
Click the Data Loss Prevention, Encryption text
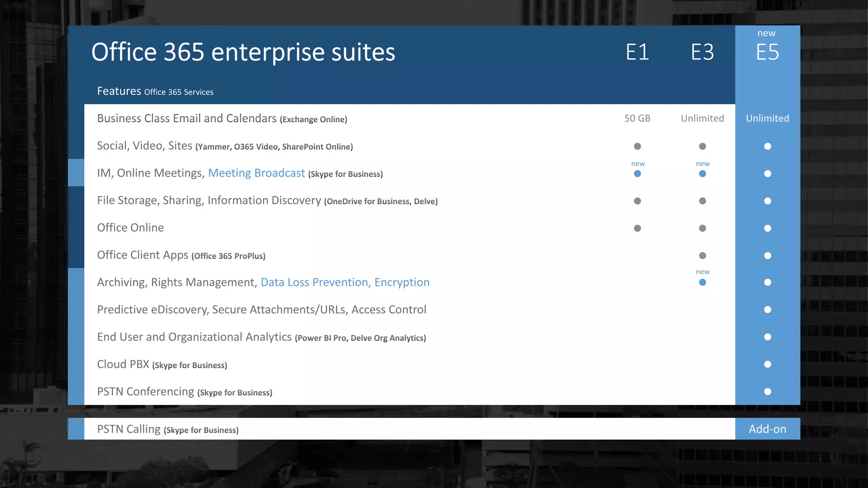(x=345, y=283)
